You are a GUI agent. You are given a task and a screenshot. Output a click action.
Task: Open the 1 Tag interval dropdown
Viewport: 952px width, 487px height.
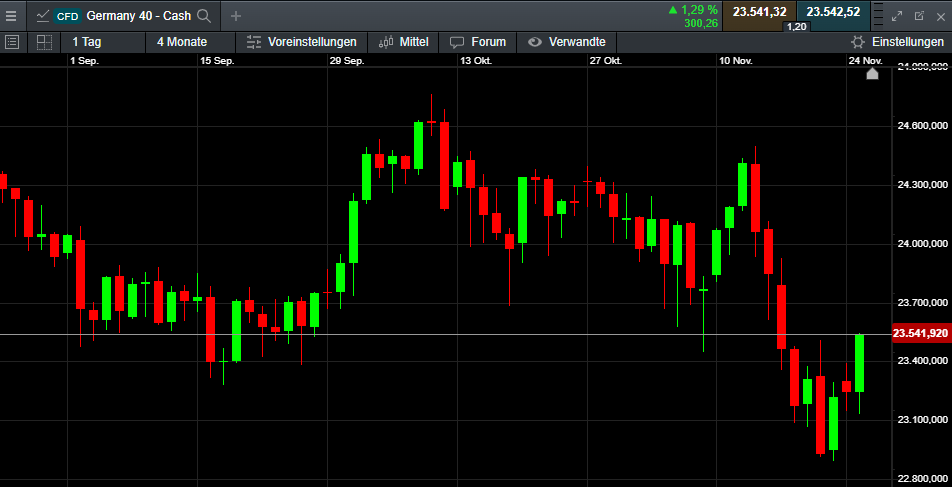click(x=86, y=42)
